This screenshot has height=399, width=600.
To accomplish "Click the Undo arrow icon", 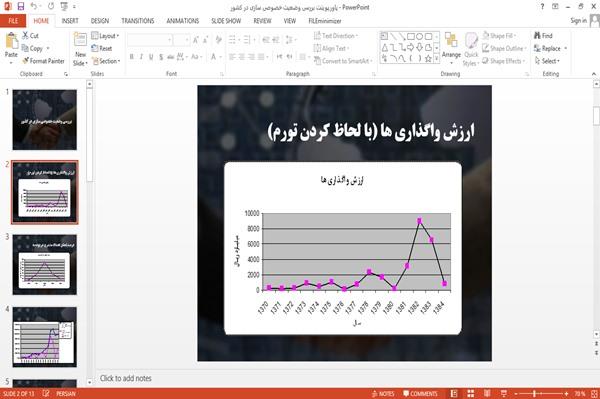I will pos(34,7).
